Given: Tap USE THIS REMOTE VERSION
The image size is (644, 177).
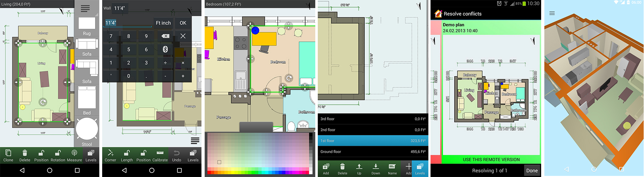Looking at the screenshot, I should coord(491,160).
